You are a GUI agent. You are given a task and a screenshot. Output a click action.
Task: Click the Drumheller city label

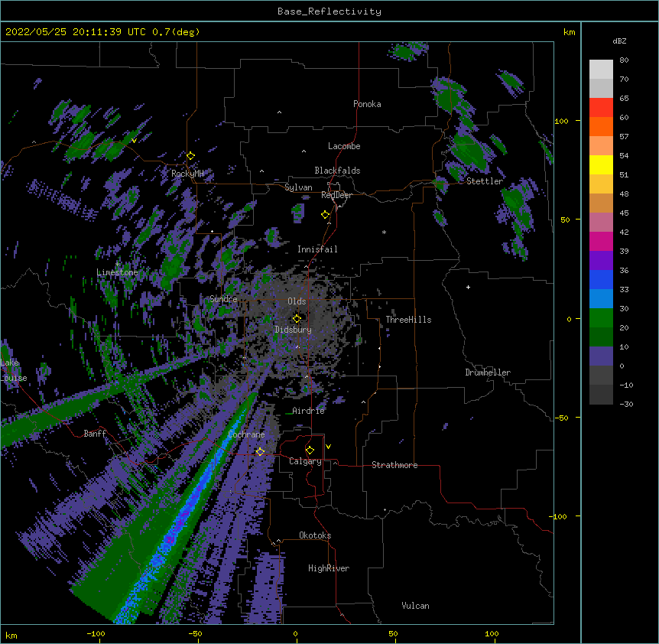click(488, 372)
